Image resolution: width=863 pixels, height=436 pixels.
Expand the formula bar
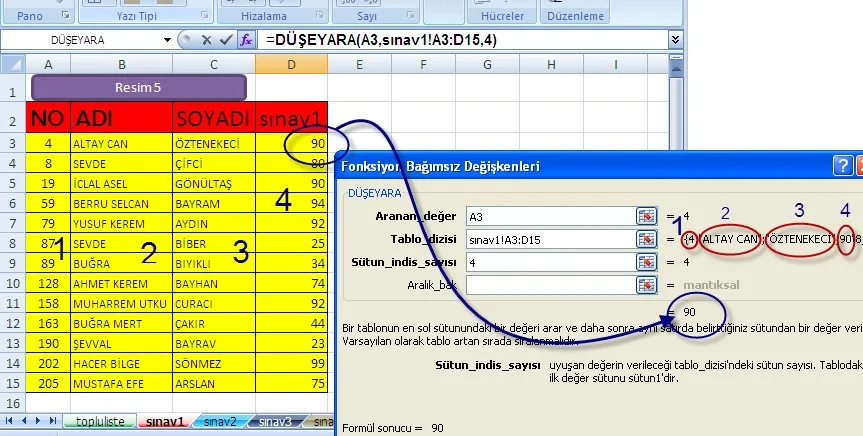pos(675,40)
